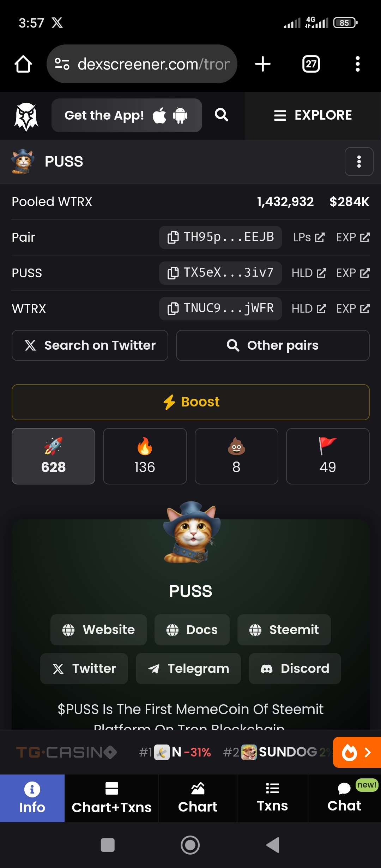The width and height of the screenshot is (381, 868).
Task: Switch to the Chart+Txns tab
Action: (111, 798)
